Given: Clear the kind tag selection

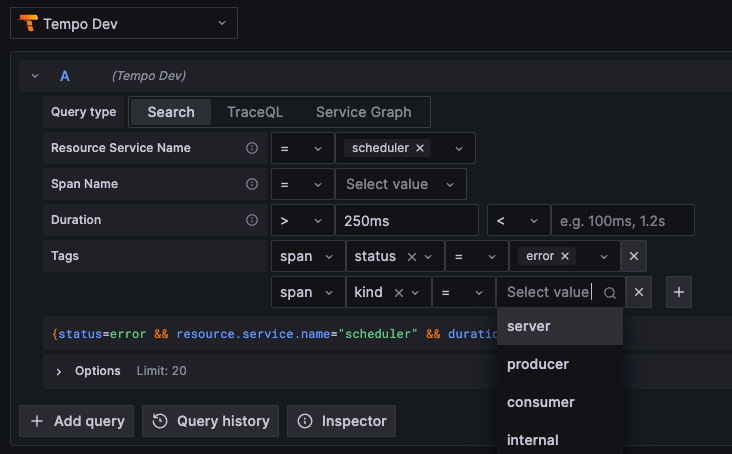Looking at the screenshot, I should point(398,292).
